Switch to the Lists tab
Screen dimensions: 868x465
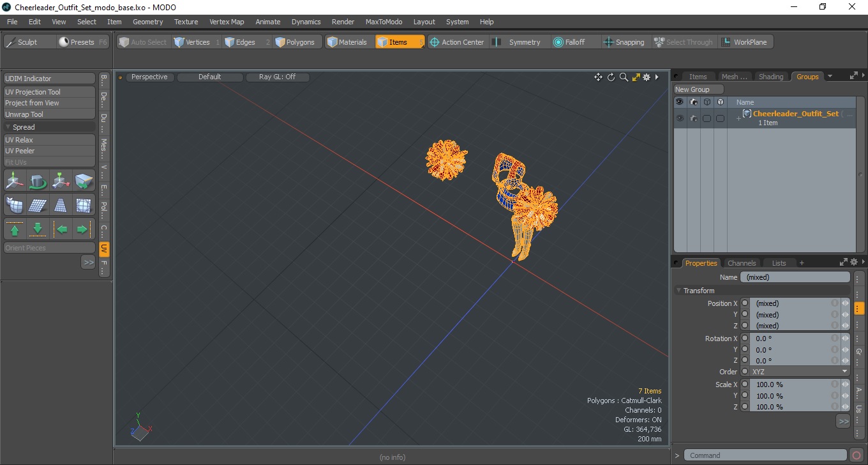click(x=779, y=263)
